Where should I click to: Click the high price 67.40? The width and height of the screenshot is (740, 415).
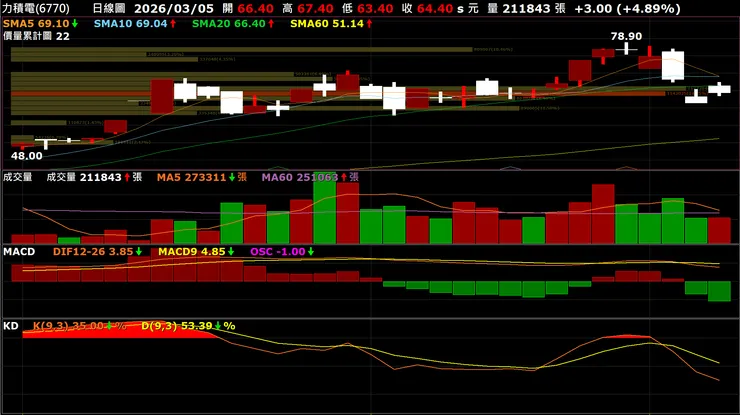[315, 8]
